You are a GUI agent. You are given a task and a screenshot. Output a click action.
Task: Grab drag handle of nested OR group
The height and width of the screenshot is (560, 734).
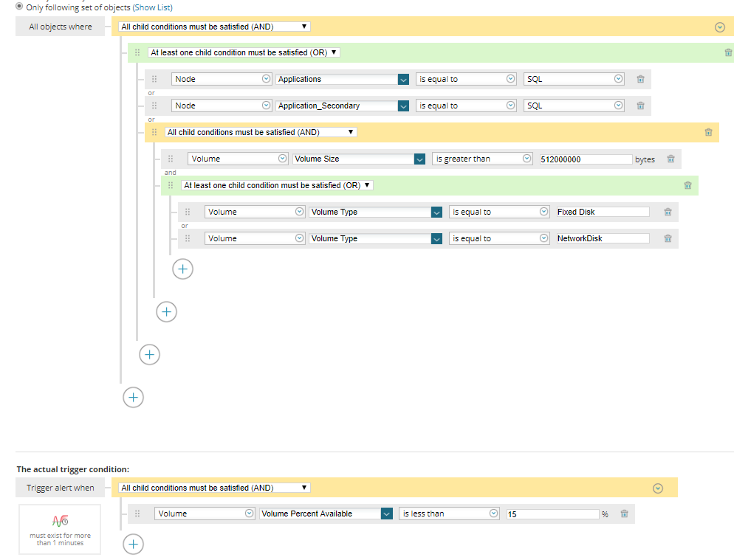tap(171, 185)
